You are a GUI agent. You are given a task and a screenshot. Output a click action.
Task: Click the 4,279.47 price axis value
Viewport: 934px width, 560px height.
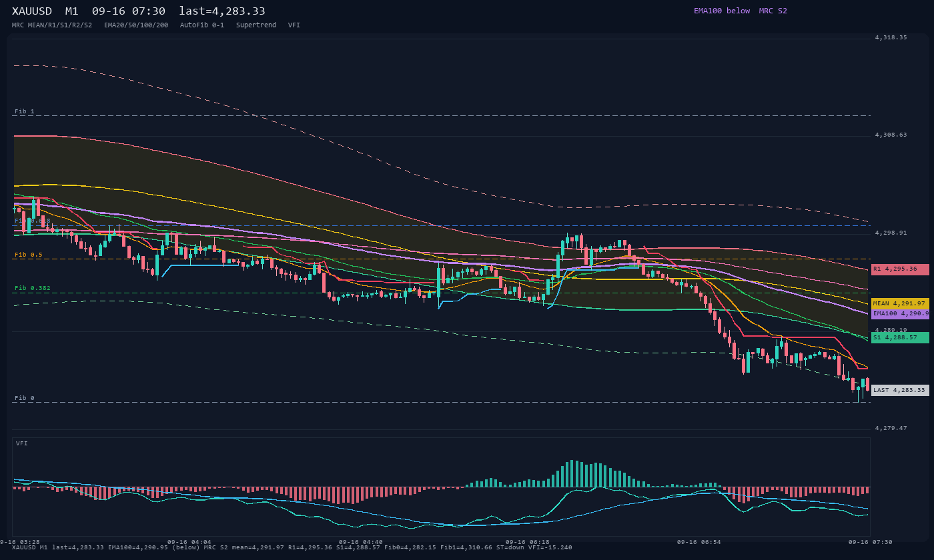(x=891, y=428)
